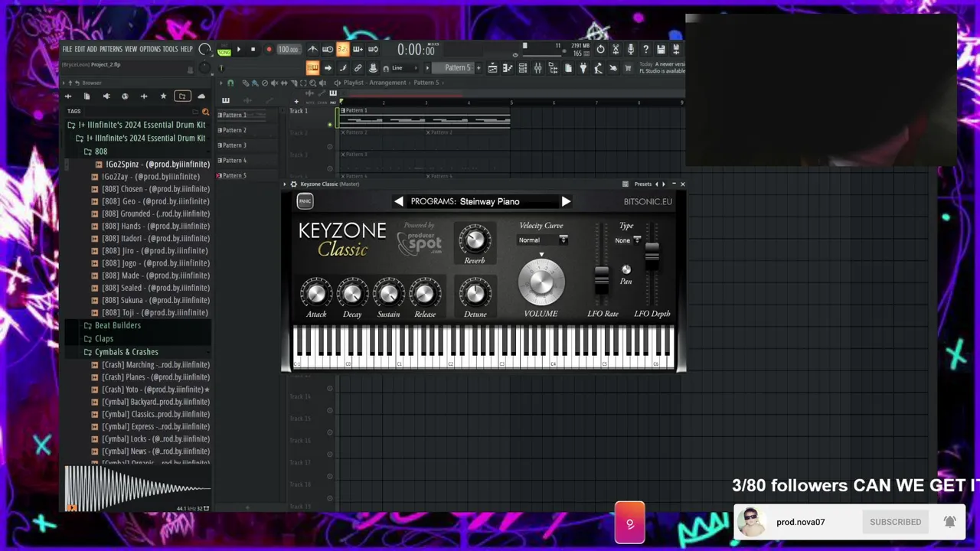Click the browser star favorites icon
This screenshot has height=551, width=980.
163,96
